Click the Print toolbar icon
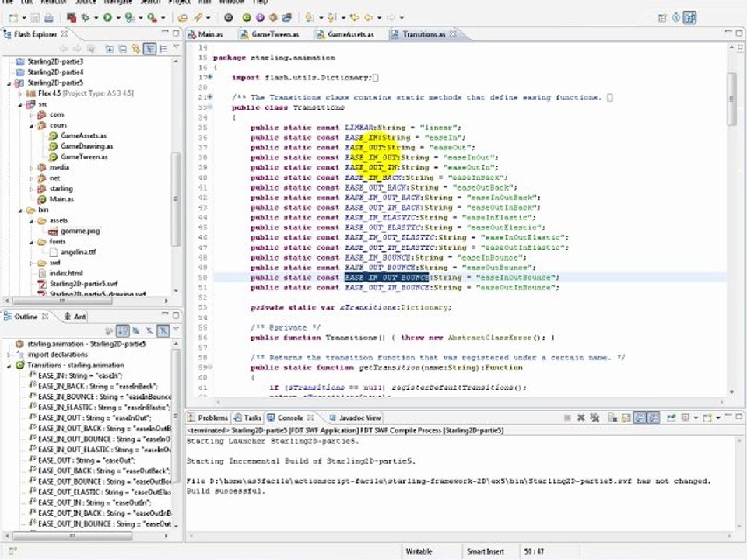Image resolution: width=747 pixels, height=560 pixels. click(48, 18)
